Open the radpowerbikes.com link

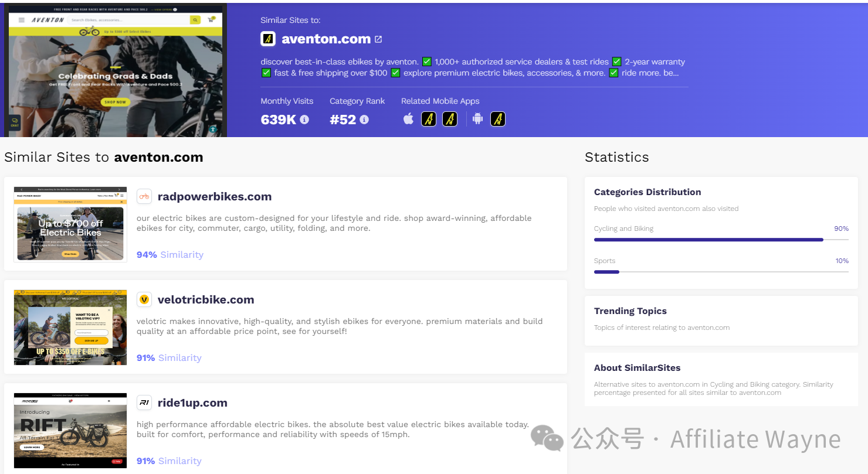pos(215,196)
